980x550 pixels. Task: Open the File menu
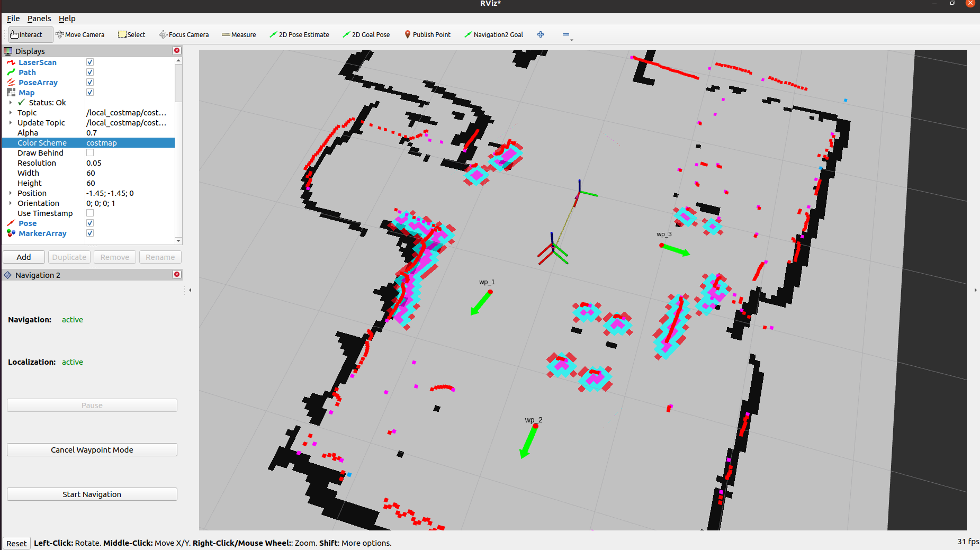point(13,19)
